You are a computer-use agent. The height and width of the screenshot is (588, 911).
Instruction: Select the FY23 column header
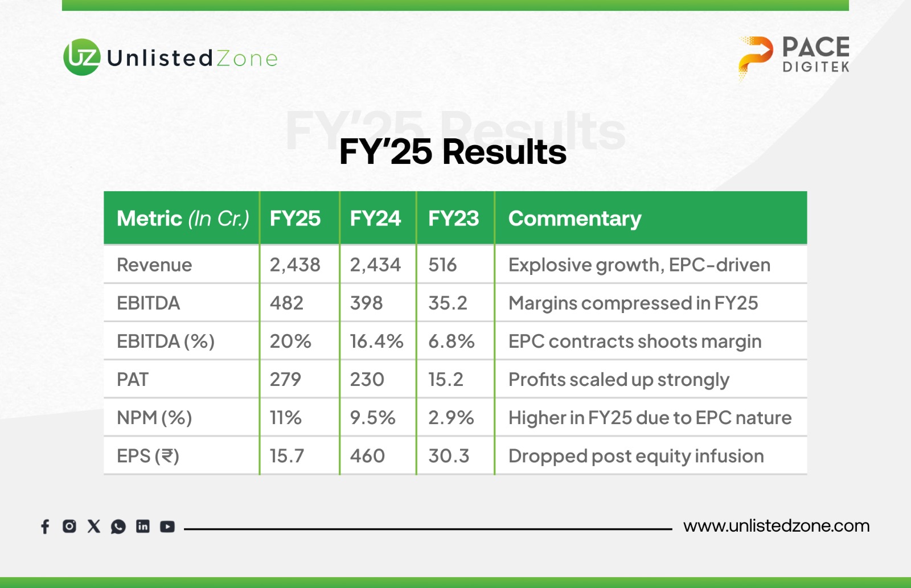(453, 219)
